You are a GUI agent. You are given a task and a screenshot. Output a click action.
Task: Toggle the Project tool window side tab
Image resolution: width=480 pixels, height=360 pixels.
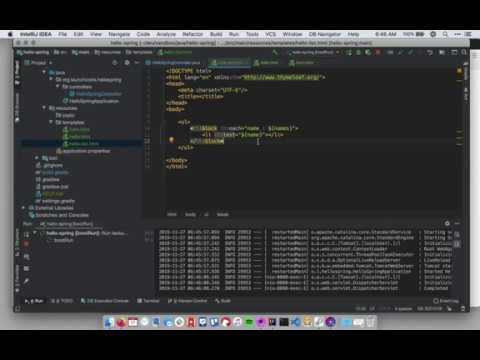click(17, 73)
